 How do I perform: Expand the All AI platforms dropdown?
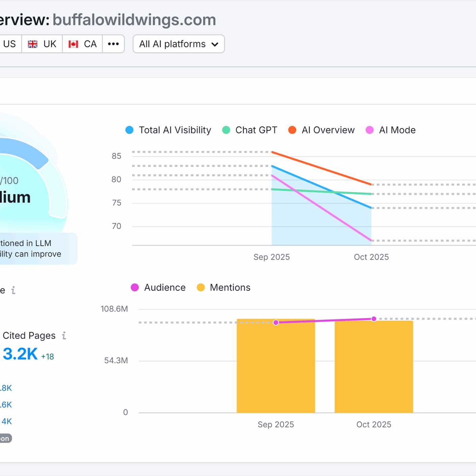point(179,44)
